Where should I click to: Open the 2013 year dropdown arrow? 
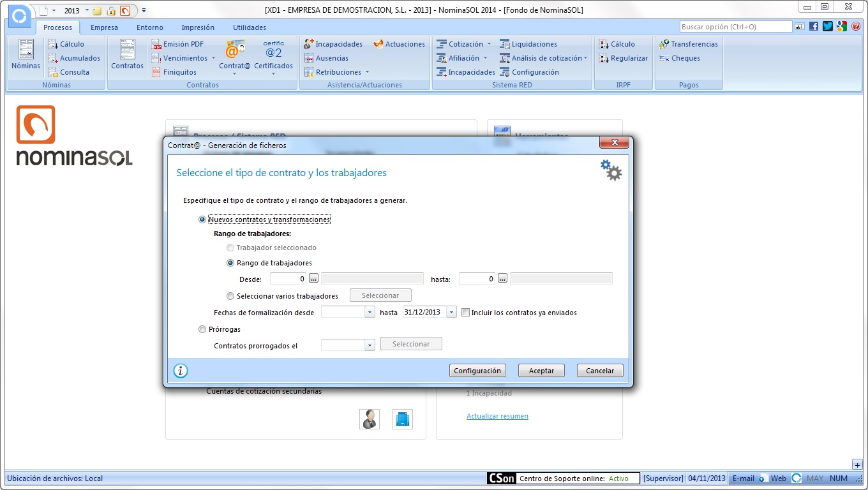[x=87, y=11]
